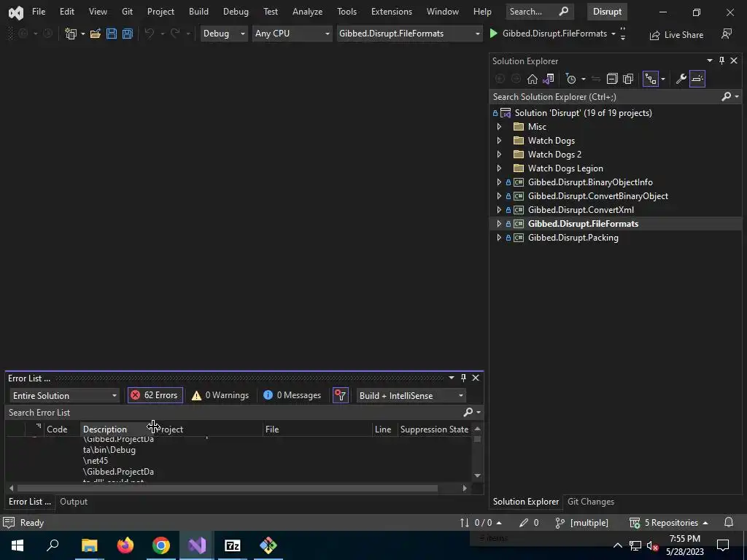Viewport: 747px width, 560px height.
Task: Toggle the 62 Errors filter
Action: tap(155, 395)
